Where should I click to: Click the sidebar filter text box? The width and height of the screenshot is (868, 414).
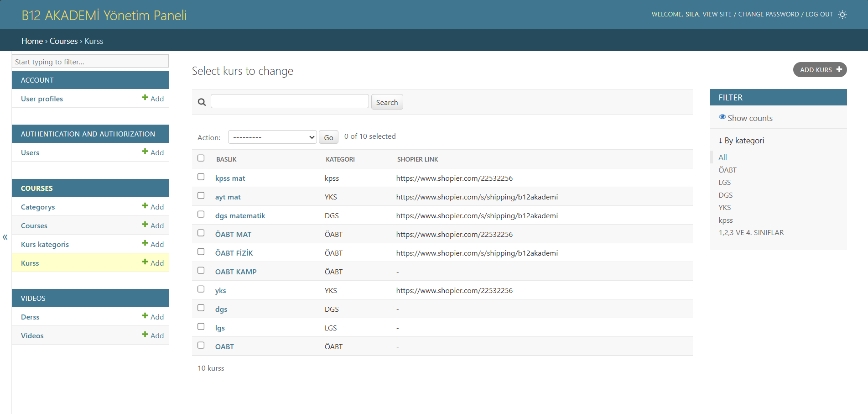(90, 62)
